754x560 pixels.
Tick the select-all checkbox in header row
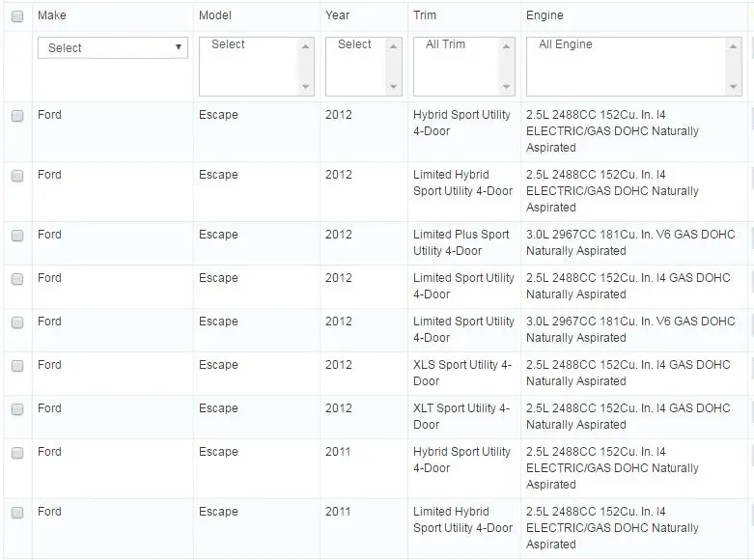[17, 16]
